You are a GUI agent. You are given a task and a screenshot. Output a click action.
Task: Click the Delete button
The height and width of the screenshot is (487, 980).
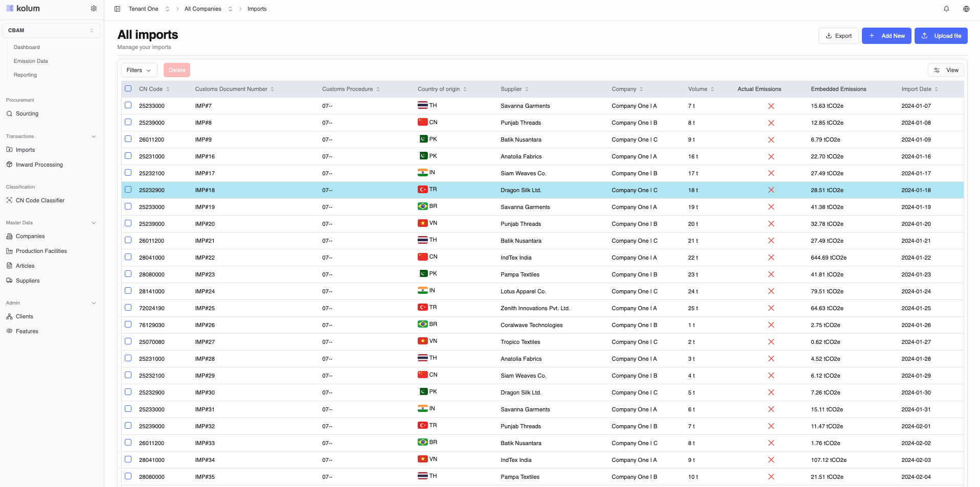tap(177, 71)
